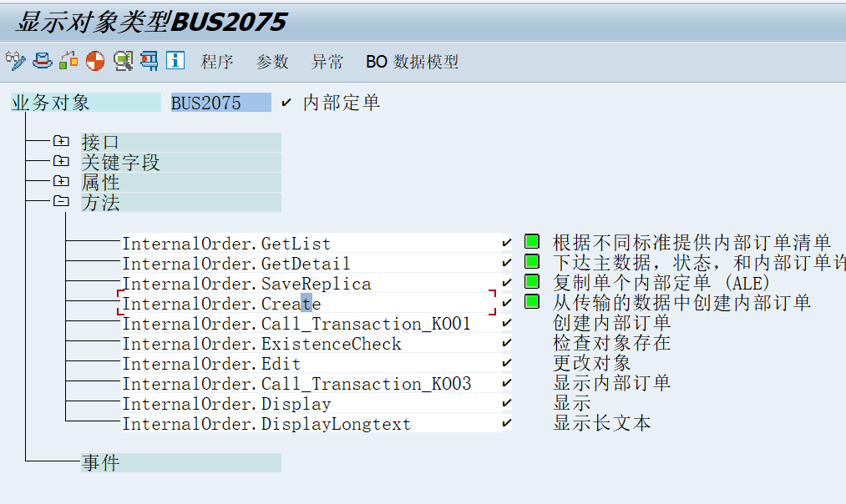Test the object with red checkered ball icon

[x=94, y=61]
